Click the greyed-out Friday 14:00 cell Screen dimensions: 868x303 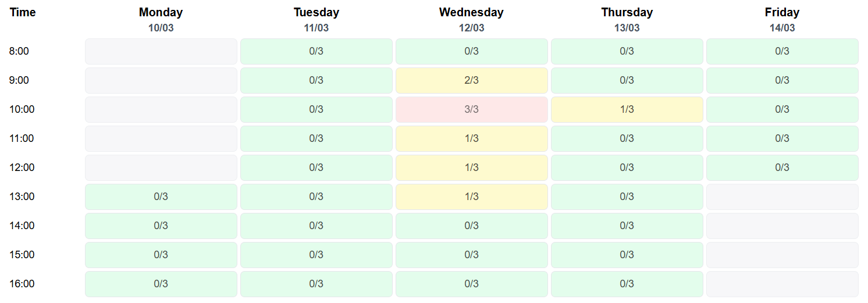click(782, 226)
